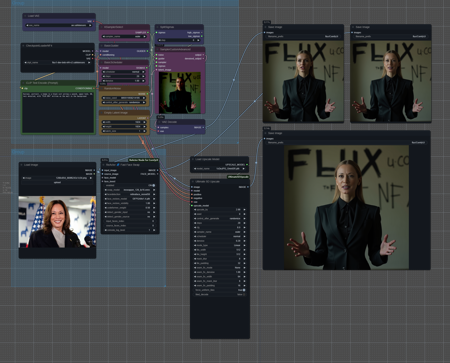
Task: Collapse the Load Upscale Model node
Action: [193, 159]
